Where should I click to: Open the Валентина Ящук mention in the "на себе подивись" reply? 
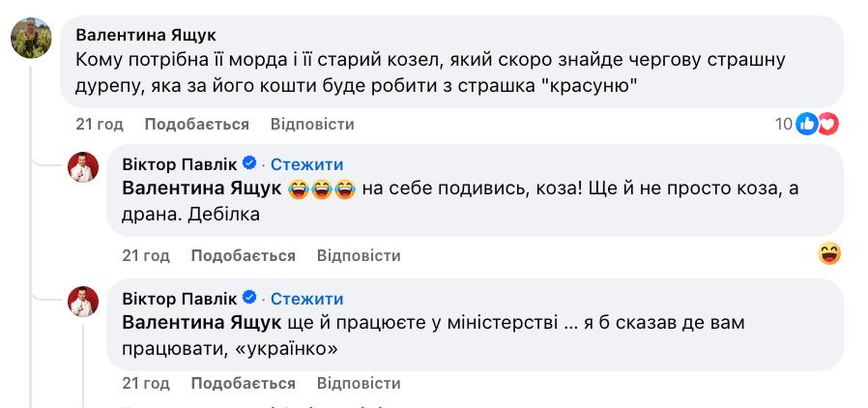tap(202, 189)
